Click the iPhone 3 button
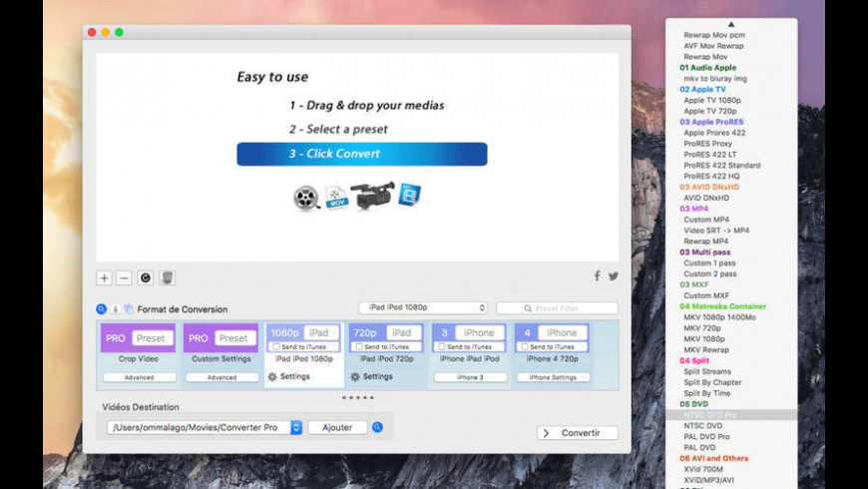The height and width of the screenshot is (489, 868). [470, 377]
